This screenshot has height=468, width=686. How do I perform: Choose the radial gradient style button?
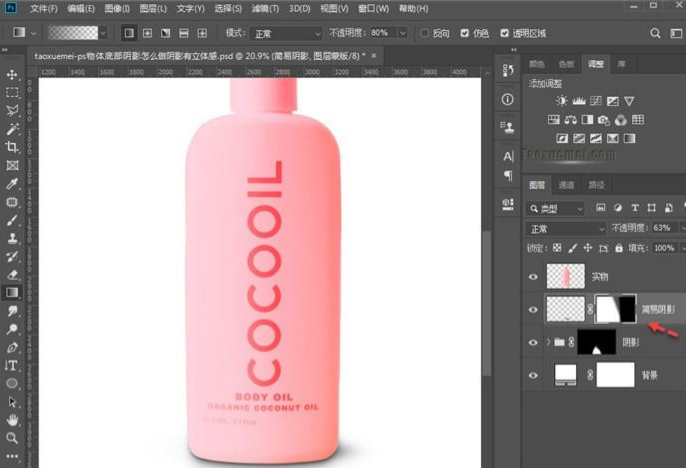click(147, 33)
